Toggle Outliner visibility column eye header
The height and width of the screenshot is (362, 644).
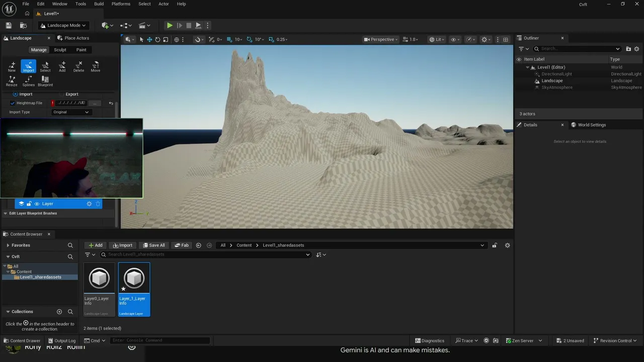[x=519, y=59]
